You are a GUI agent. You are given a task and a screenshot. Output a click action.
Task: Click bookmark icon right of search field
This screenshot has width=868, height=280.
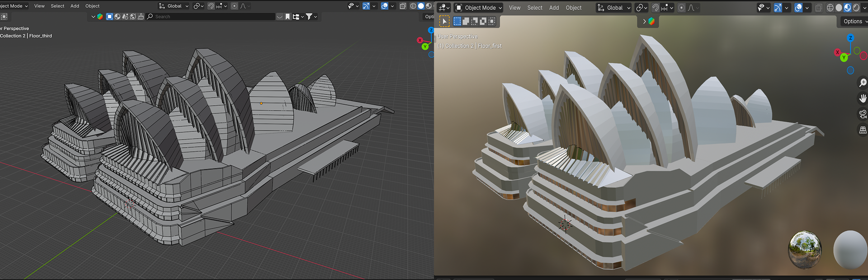click(x=288, y=17)
